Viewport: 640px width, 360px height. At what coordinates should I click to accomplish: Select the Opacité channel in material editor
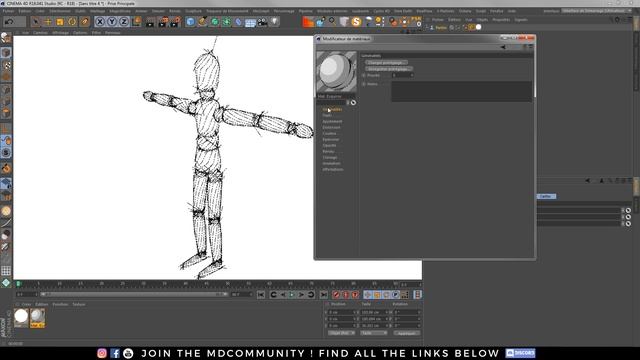329,145
